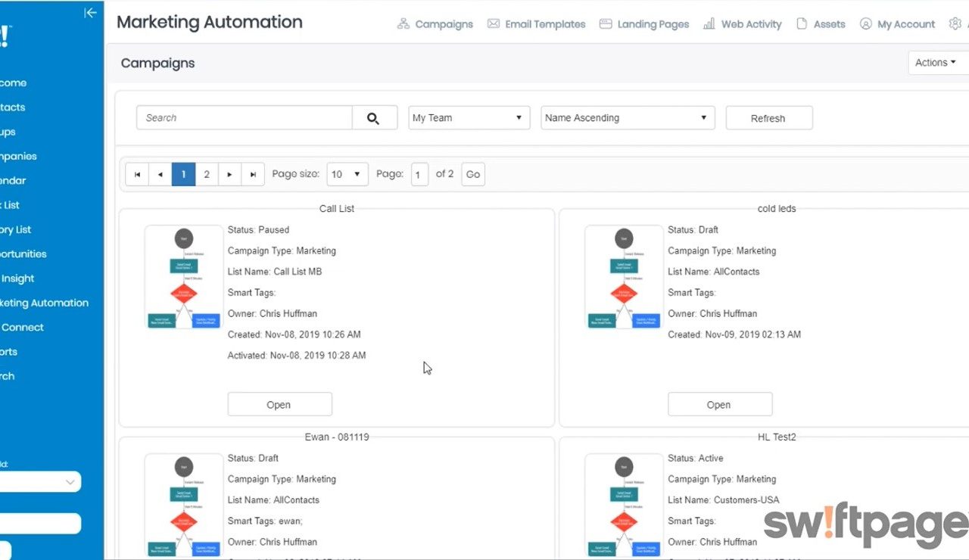Click the Call List workflow thumbnail

click(x=183, y=277)
